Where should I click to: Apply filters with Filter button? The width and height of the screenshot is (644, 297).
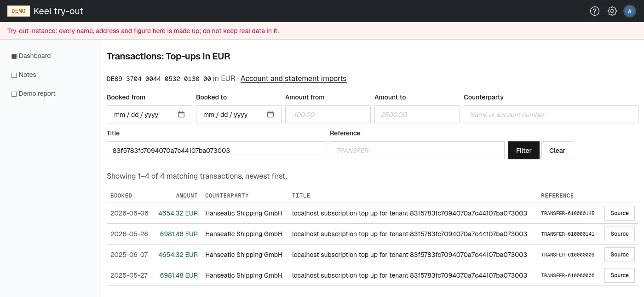point(523,151)
